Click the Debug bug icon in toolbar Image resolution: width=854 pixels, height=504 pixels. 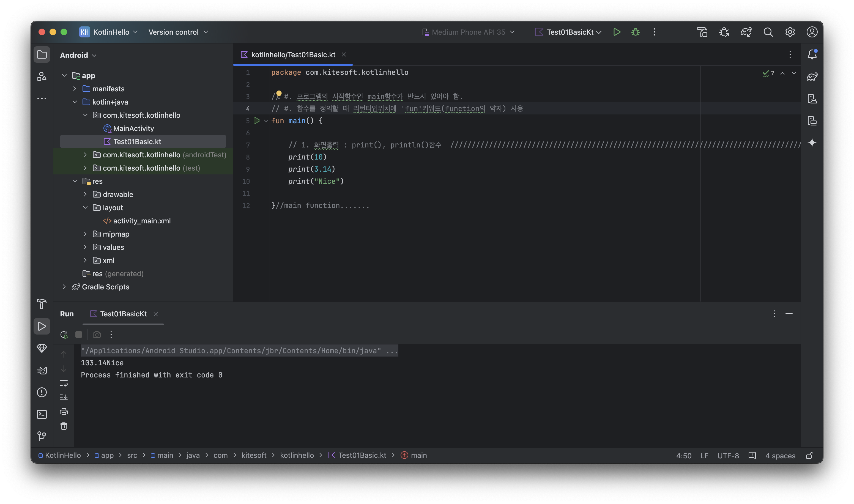pos(635,32)
